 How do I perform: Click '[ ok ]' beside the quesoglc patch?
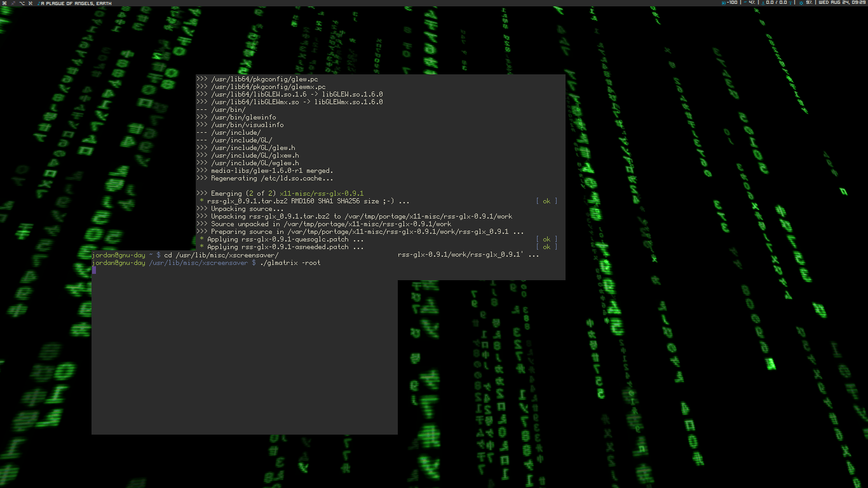(546, 240)
